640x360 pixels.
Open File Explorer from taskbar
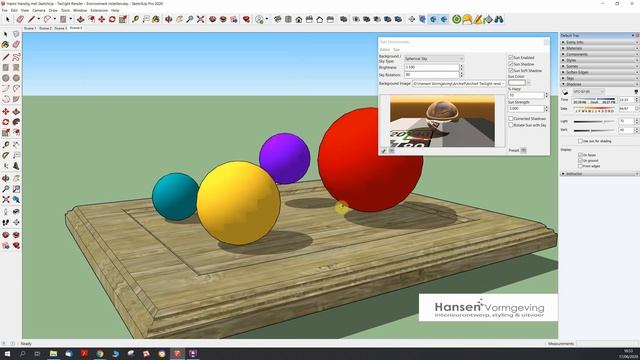click(x=53, y=354)
